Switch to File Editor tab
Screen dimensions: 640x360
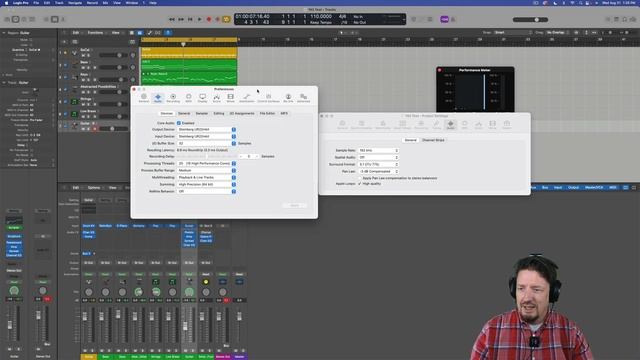click(x=267, y=113)
